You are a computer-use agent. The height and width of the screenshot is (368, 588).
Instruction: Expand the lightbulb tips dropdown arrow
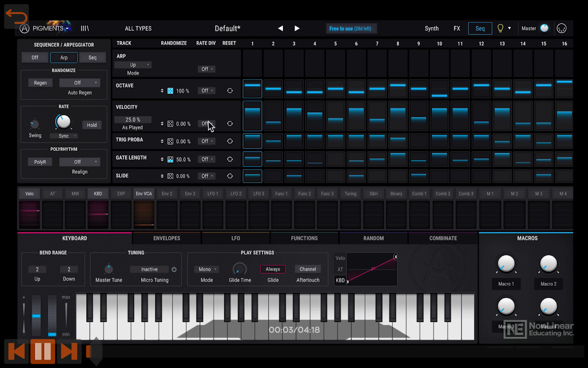[509, 29]
